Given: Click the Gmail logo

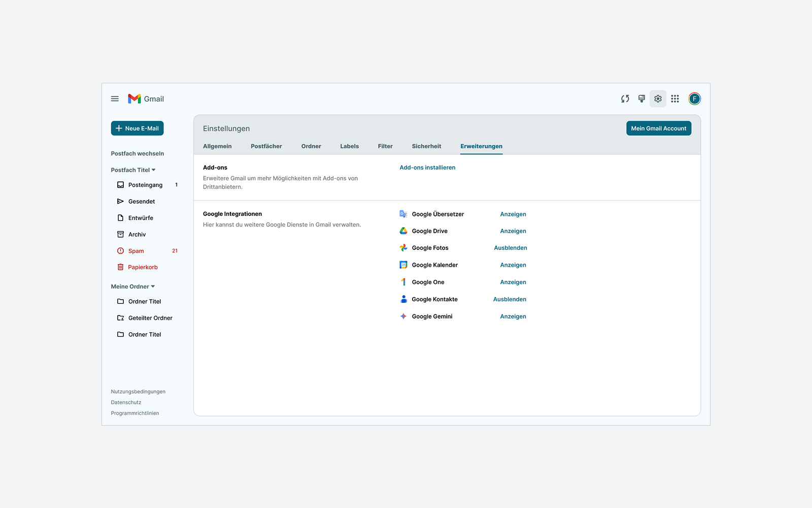Looking at the screenshot, I should [146, 99].
